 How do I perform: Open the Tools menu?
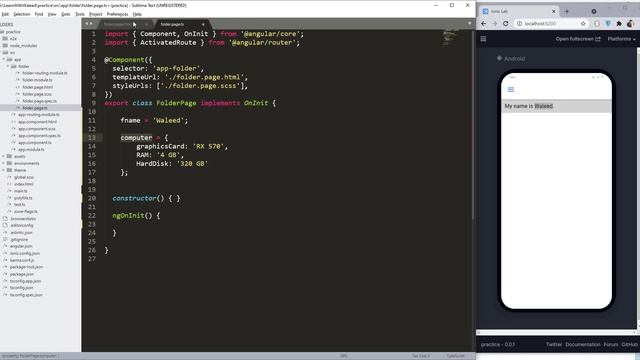pos(80,14)
